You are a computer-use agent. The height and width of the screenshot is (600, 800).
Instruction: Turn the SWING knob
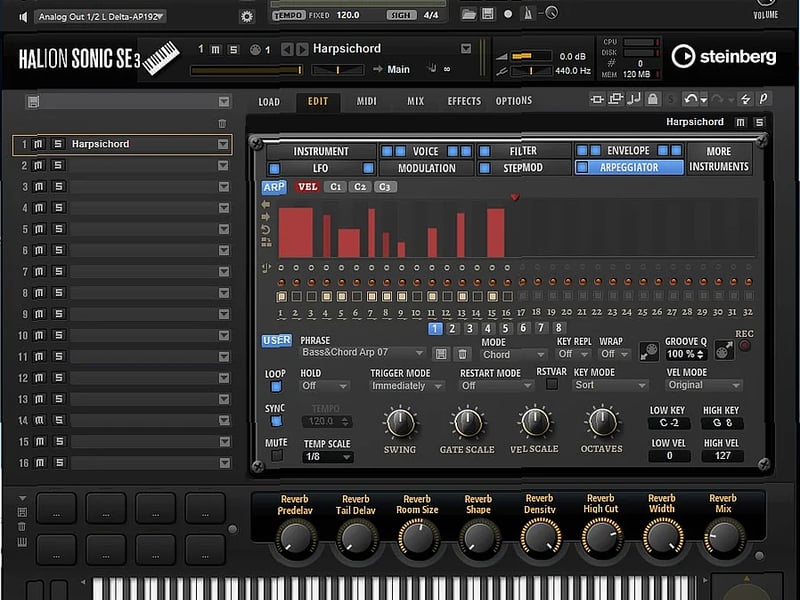(x=401, y=424)
